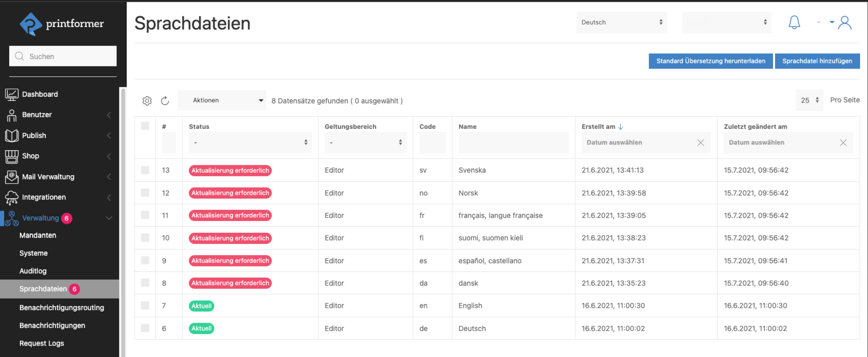This screenshot has width=868, height=357.
Task: Click the Shop storefront icon
Action: pyautogui.click(x=12, y=156)
